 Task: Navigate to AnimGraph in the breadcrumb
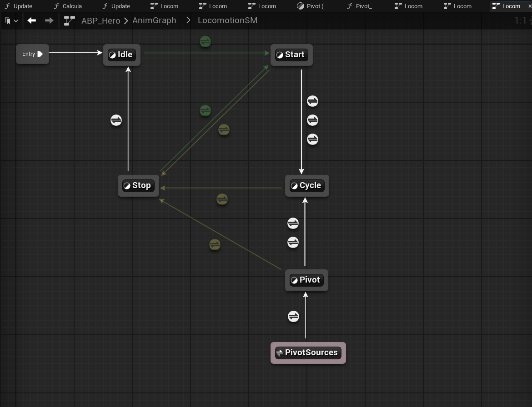(x=155, y=20)
